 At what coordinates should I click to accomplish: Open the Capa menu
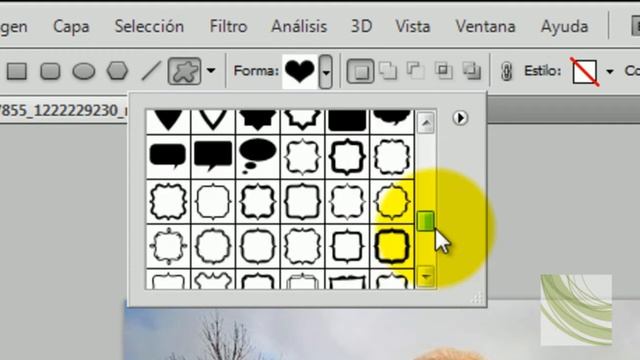pyautogui.click(x=71, y=27)
